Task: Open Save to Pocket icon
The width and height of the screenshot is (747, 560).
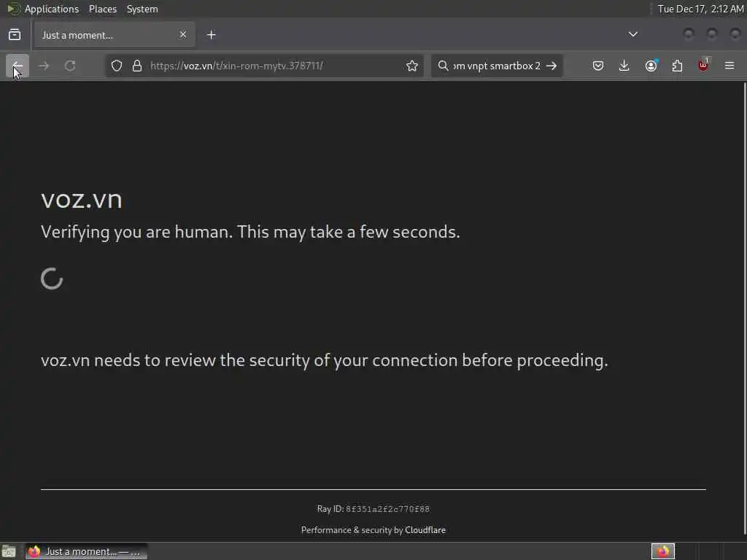Action: (x=598, y=66)
